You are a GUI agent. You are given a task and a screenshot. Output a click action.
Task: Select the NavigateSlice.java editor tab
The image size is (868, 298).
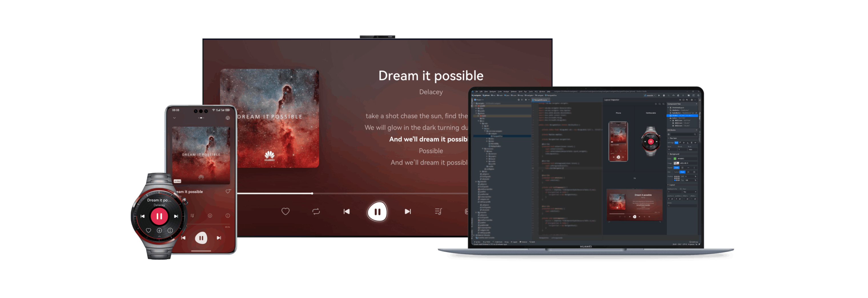click(x=541, y=100)
